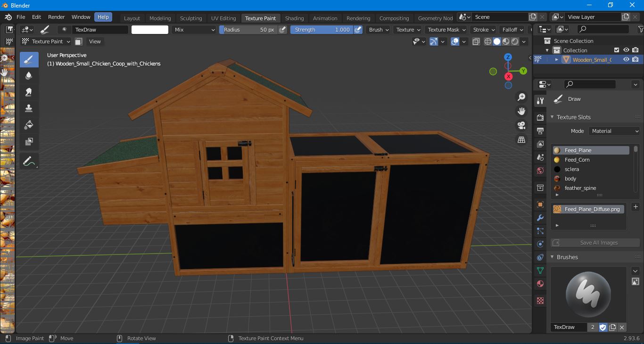Toggle viewport overlays
The image size is (644, 344).
point(455,41)
